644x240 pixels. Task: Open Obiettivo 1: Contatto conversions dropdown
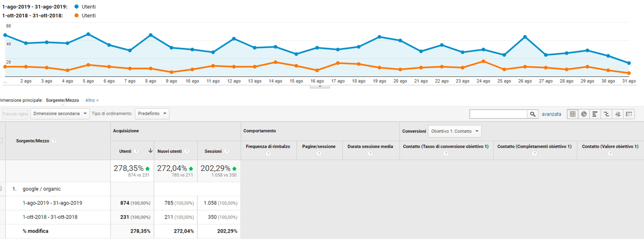(454, 131)
